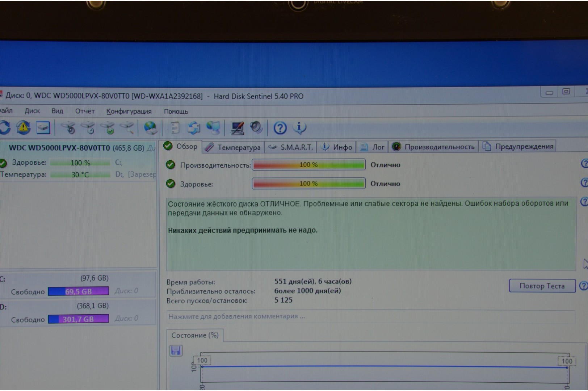Save the status graph with floppy icon
The image size is (588, 391).
point(176,350)
